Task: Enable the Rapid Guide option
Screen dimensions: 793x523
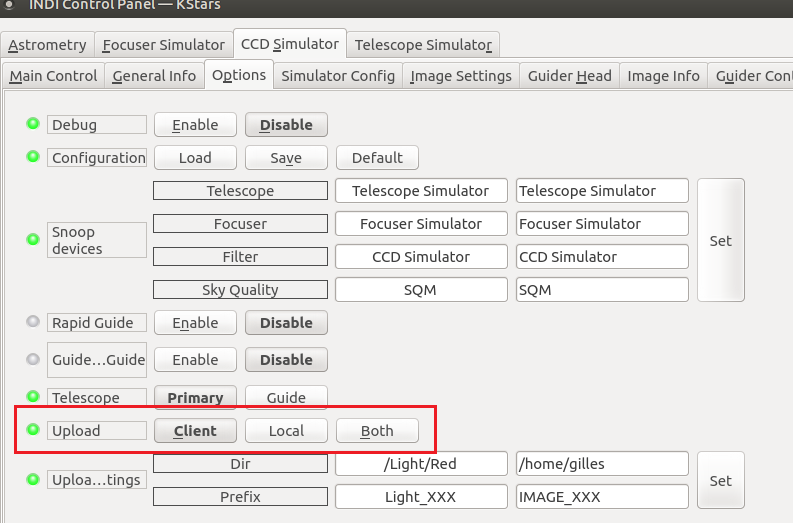Action: (x=195, y=323)
